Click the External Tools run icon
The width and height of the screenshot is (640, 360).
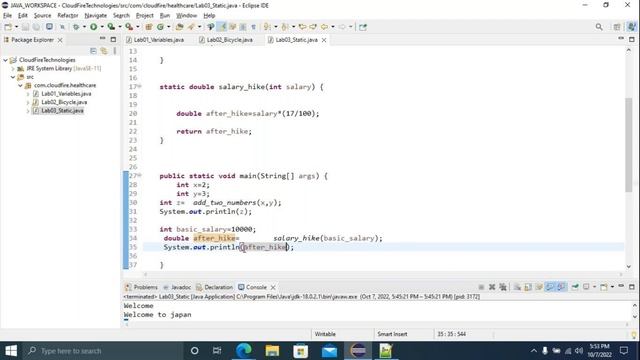(x=129, y=27)
